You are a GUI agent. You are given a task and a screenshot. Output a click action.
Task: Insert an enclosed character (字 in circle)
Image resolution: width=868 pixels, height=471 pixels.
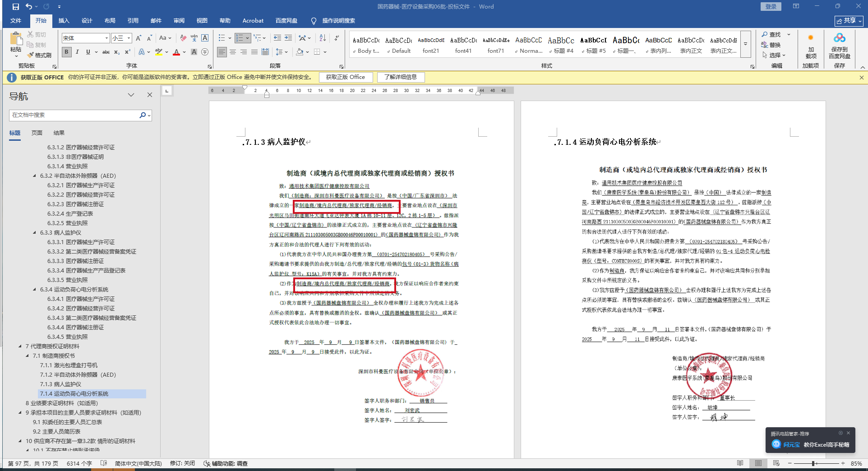205,52
